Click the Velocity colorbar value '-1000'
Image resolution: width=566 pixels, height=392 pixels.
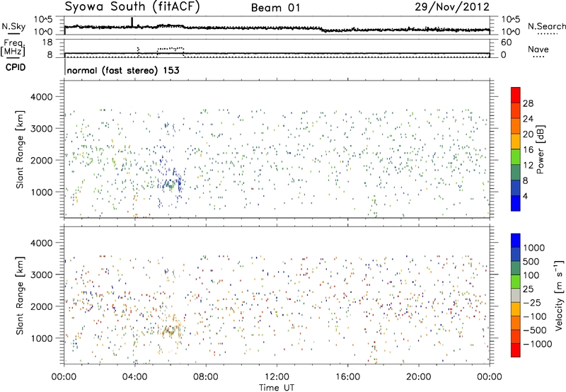537,344
